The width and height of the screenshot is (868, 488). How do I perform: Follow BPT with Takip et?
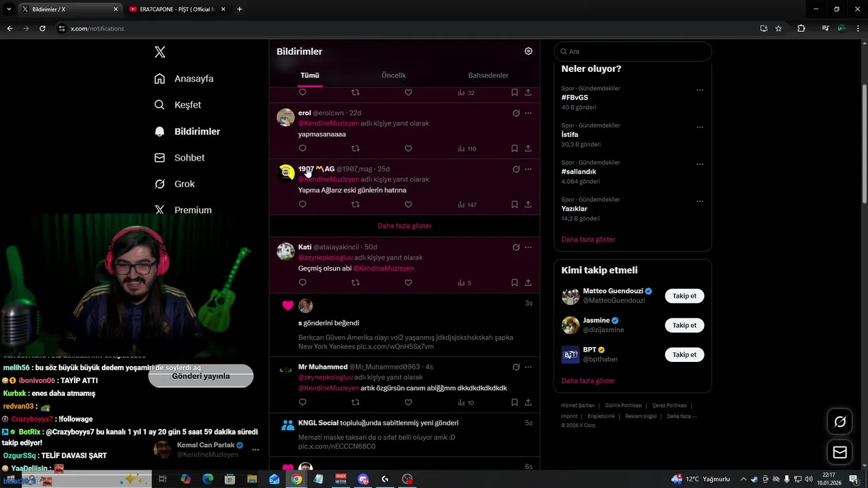coord(684,354)
